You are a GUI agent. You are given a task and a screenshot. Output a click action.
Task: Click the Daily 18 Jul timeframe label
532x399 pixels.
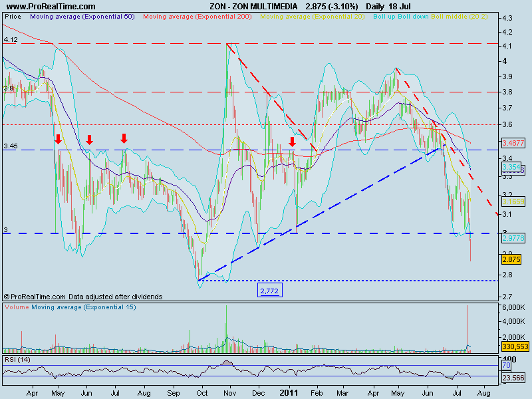click(x=388, y=7)
